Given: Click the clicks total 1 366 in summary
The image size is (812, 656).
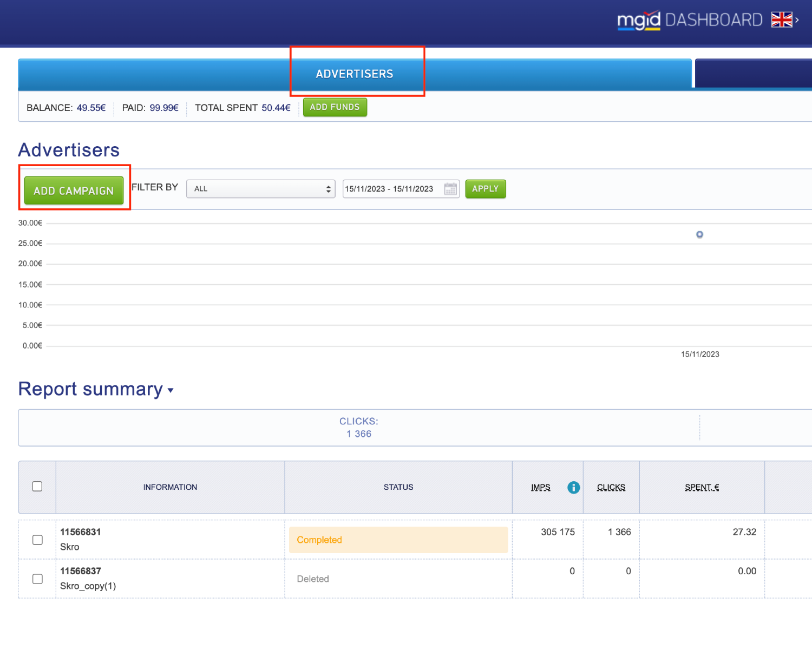Looking at the screenshot, I should (x=359, y=434).
